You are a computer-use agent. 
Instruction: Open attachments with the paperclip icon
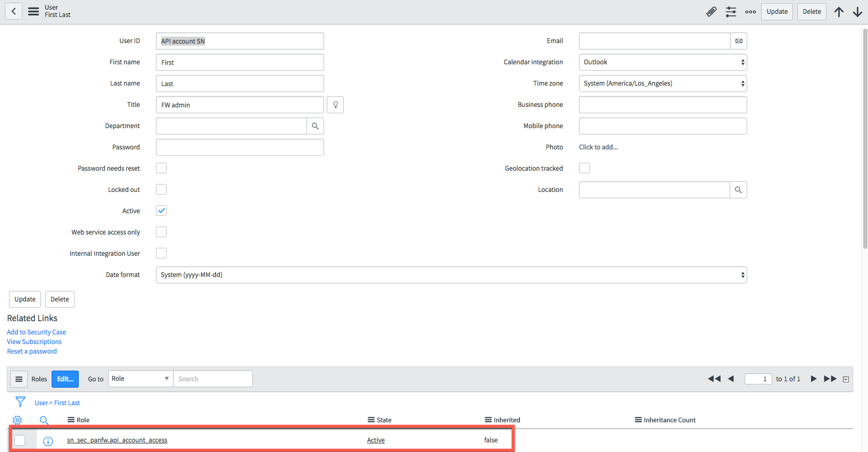[711, 12]
